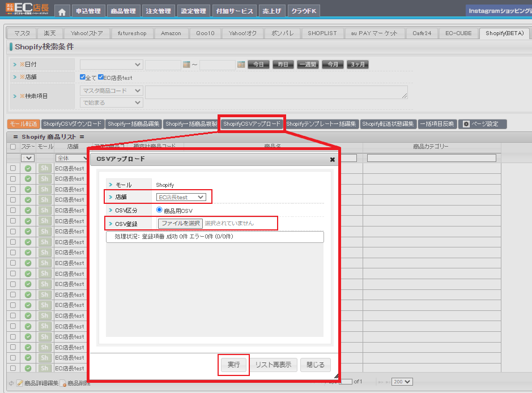Screen dimensions: 532x393
Task: Check third product row checkbox
Action: click(13, 189)
